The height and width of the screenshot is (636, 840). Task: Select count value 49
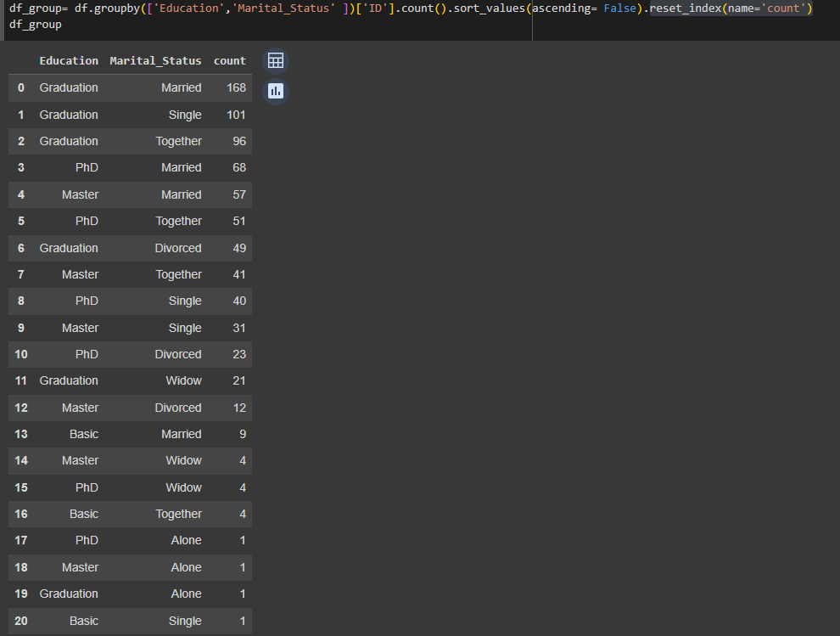pyautogui.click(x=239, y=248)
